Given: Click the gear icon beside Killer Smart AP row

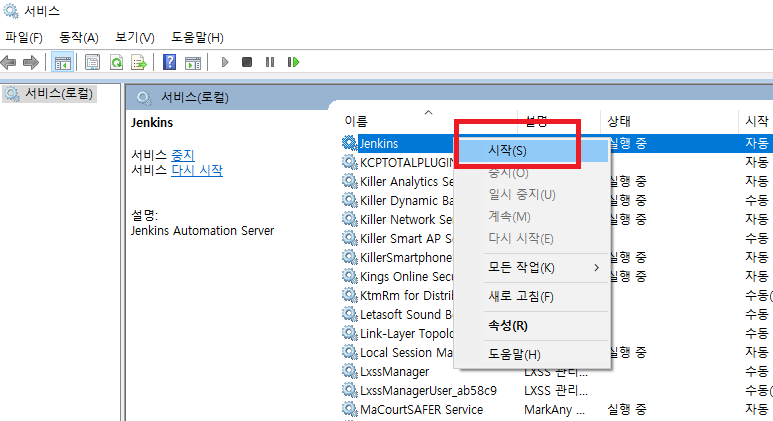Looking at the screenshot, I should click(x=350, y=238).
